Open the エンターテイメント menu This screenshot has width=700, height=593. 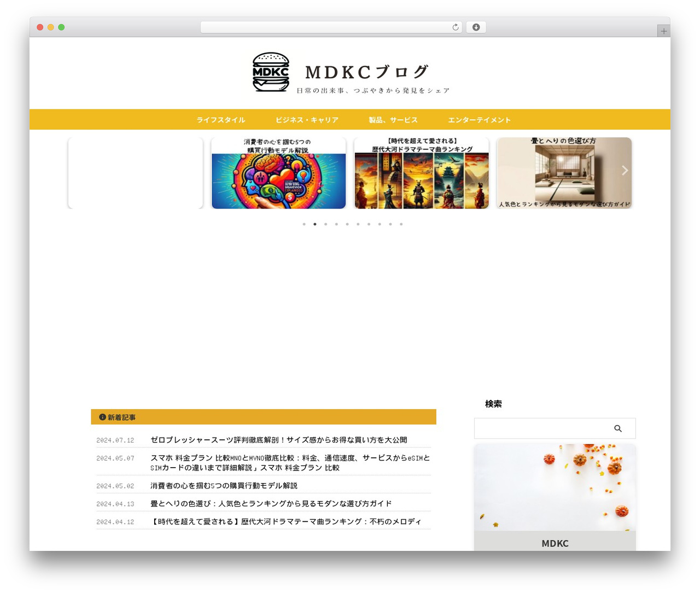(x=479, y=120)
